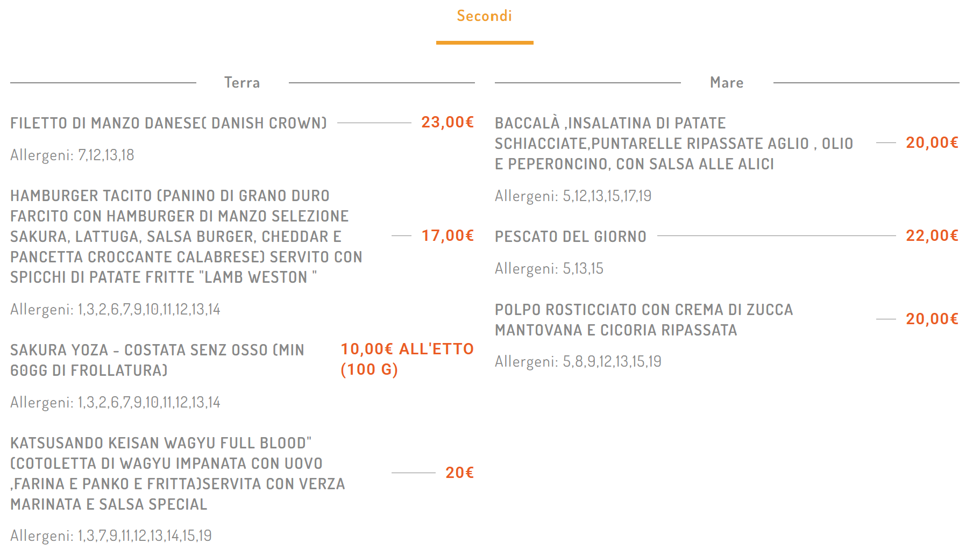Click the 23,00€ price
The width and height of the screenshot is (980, 557).
448,123
